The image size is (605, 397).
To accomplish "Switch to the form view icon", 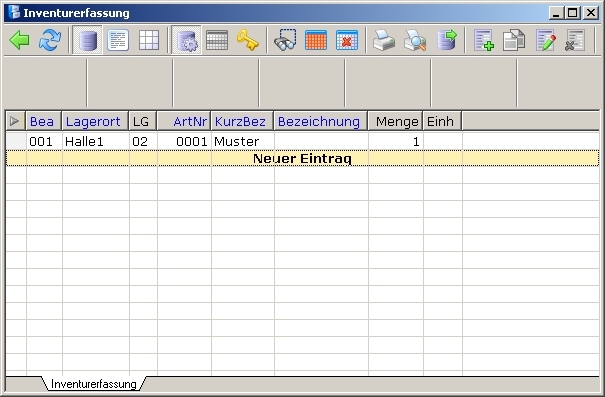I will [x=118, y=40].
